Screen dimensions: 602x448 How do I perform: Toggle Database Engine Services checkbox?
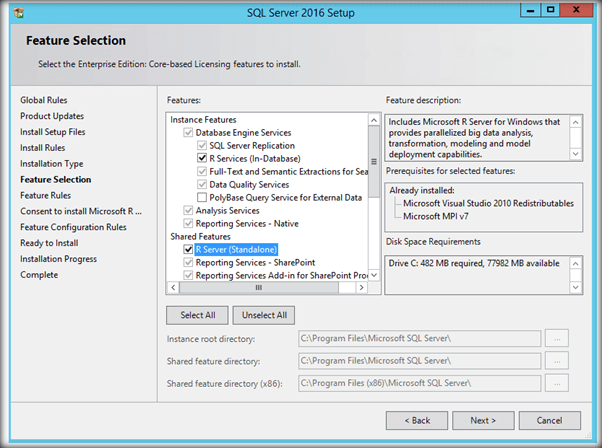coord(188,133)
